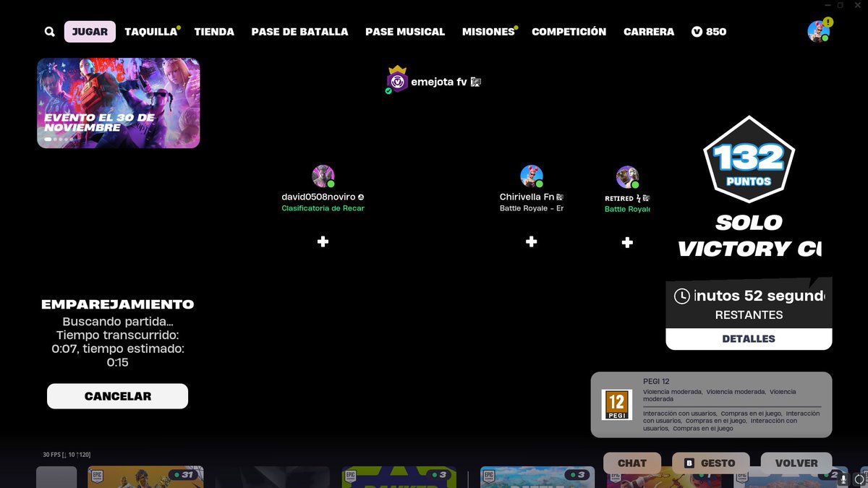Select game tile with 31 players
This screenshot has height=488, width=868.
click(x=145, y=477)
